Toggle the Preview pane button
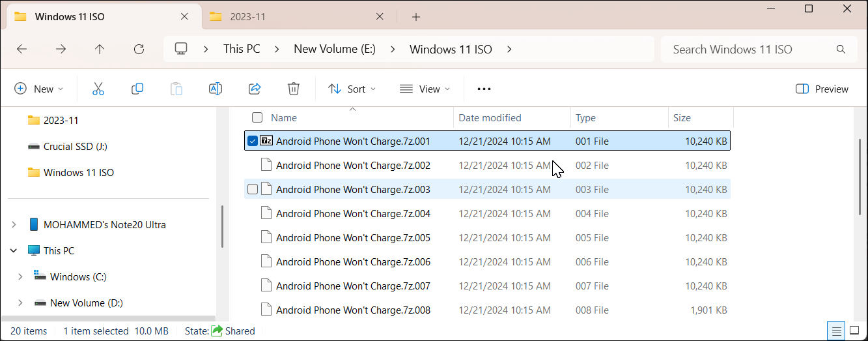 822,89
